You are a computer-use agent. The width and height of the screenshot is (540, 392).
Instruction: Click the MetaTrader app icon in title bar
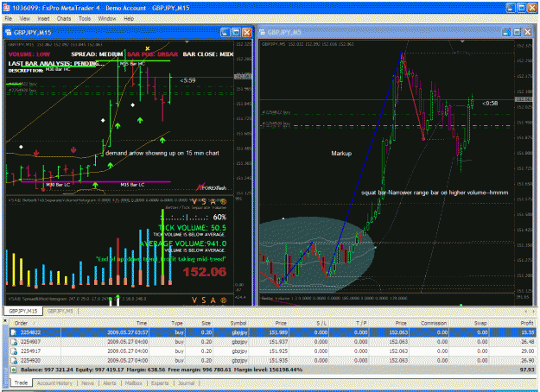pos(6,7)
